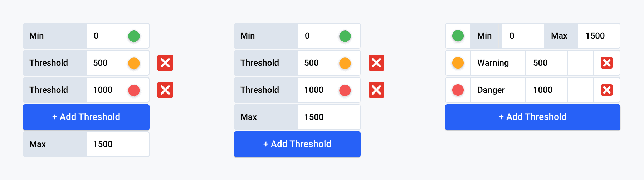Delete the 500 threshold in middle panel
644x180 pixels.
tap(376, 63)
